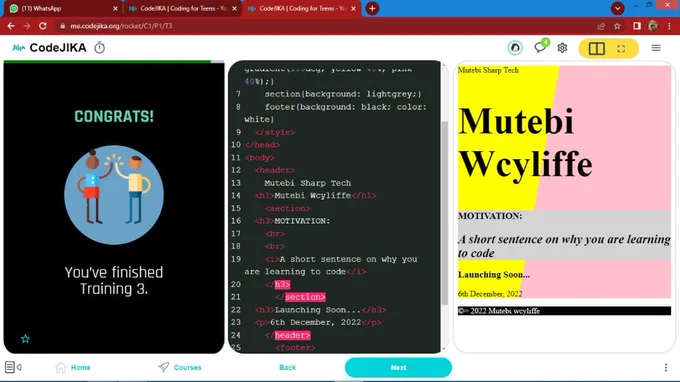Close the WhatsApp tab

coord(115,8)
